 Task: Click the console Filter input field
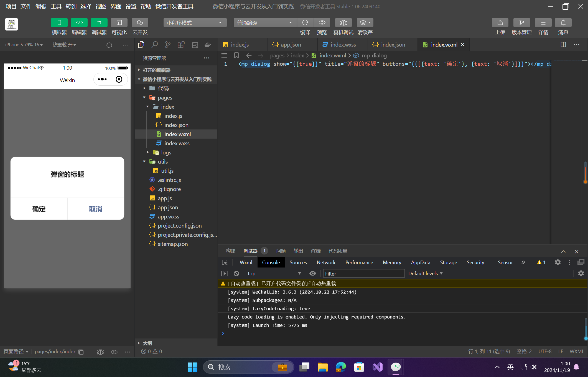pyautogui.click(x=363, y=274)
